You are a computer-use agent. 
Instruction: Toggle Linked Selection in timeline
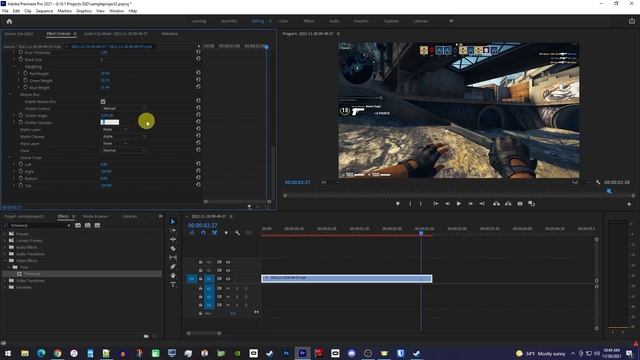214,233
